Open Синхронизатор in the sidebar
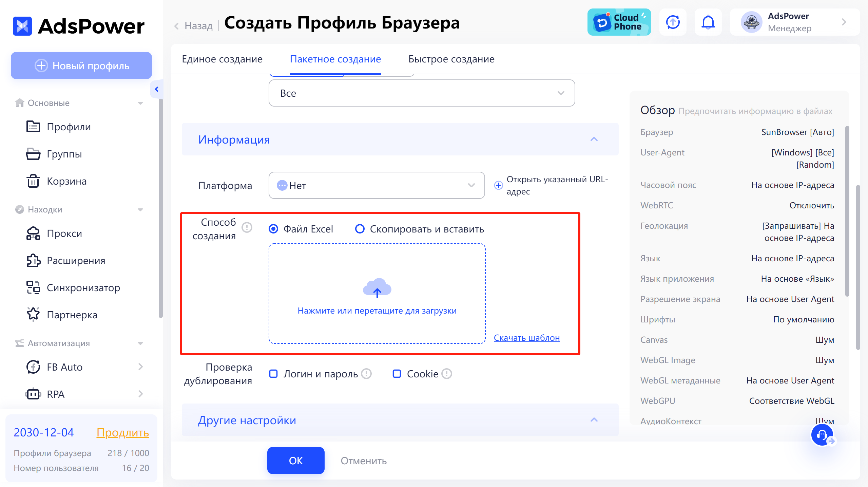The width and height of the screenshot is (868, 487). [73, 287]
